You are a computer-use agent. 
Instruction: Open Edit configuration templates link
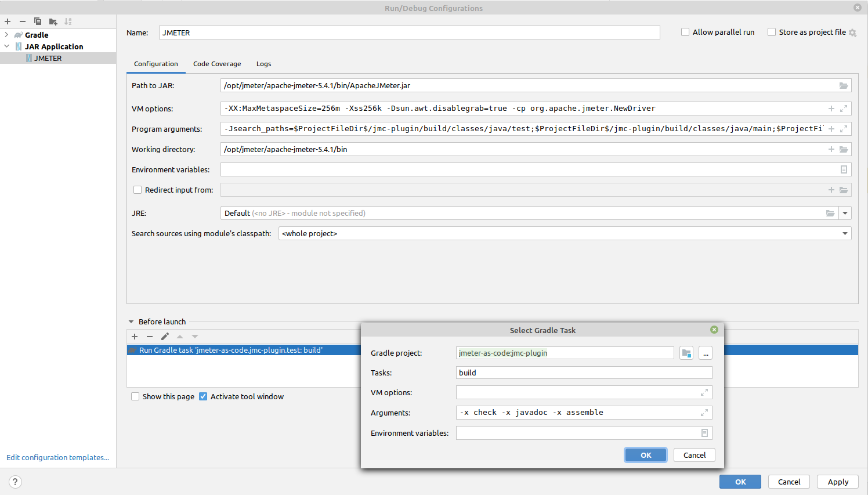click(x=57, y=457)
